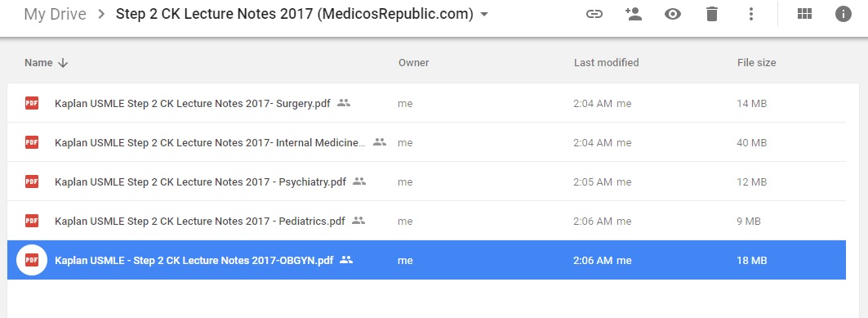The image size is (868, 318).
Task: Switch to grid view
Action: [804, 14]
